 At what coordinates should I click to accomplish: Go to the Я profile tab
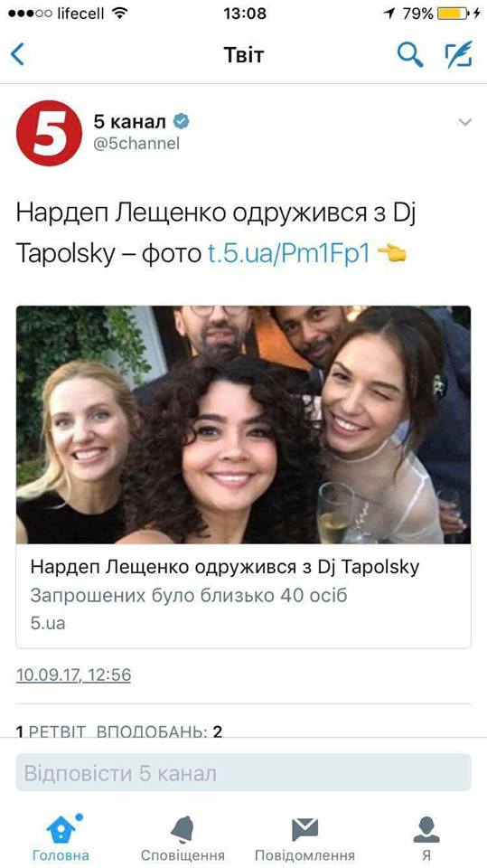426,837
